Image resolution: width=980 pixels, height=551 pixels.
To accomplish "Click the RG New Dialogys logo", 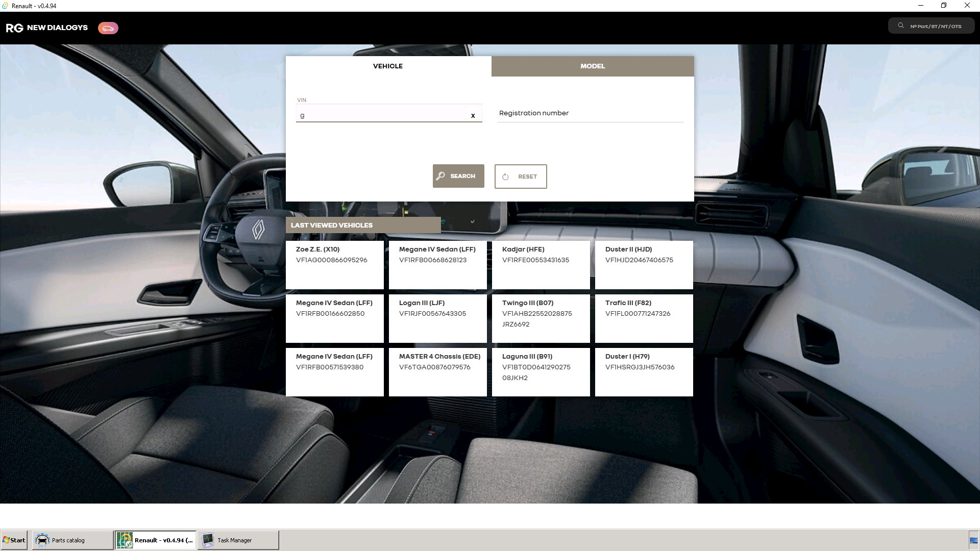I will (46, 28).
